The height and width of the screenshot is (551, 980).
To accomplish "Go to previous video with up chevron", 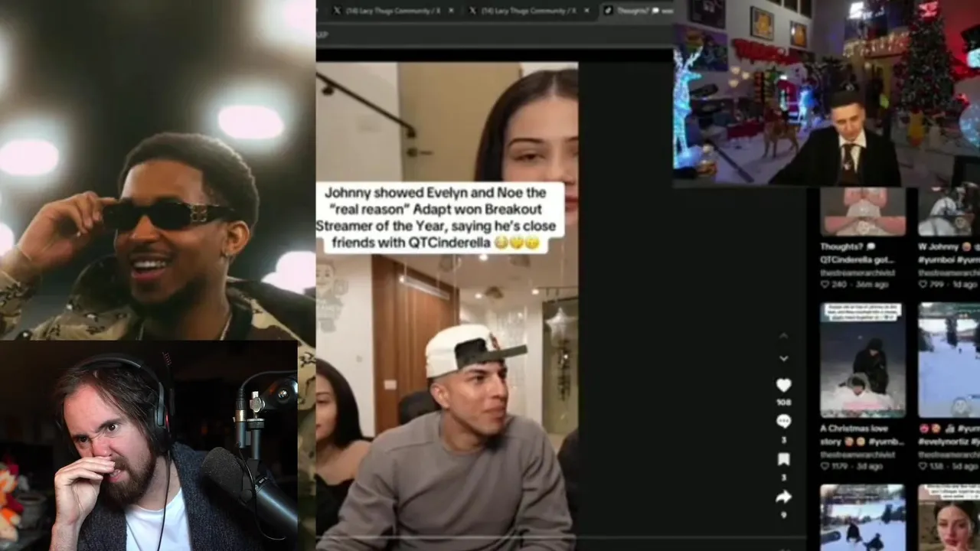I will (783, 336).
